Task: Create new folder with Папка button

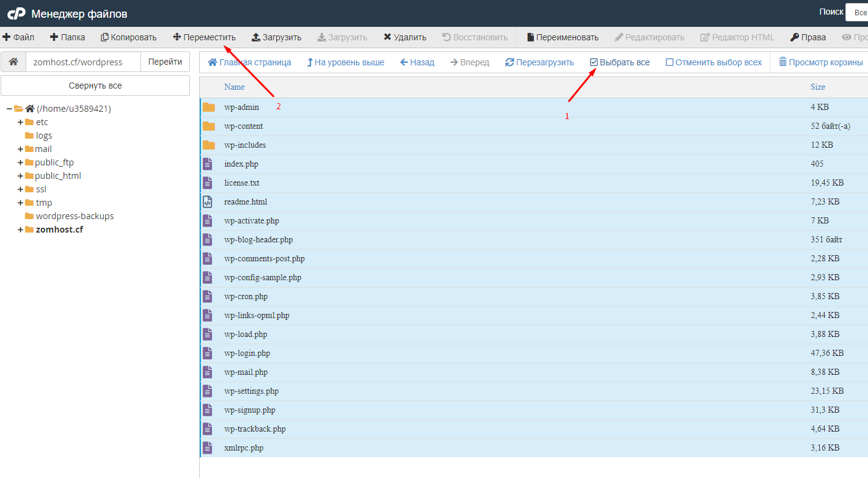Action: point(67,37)
